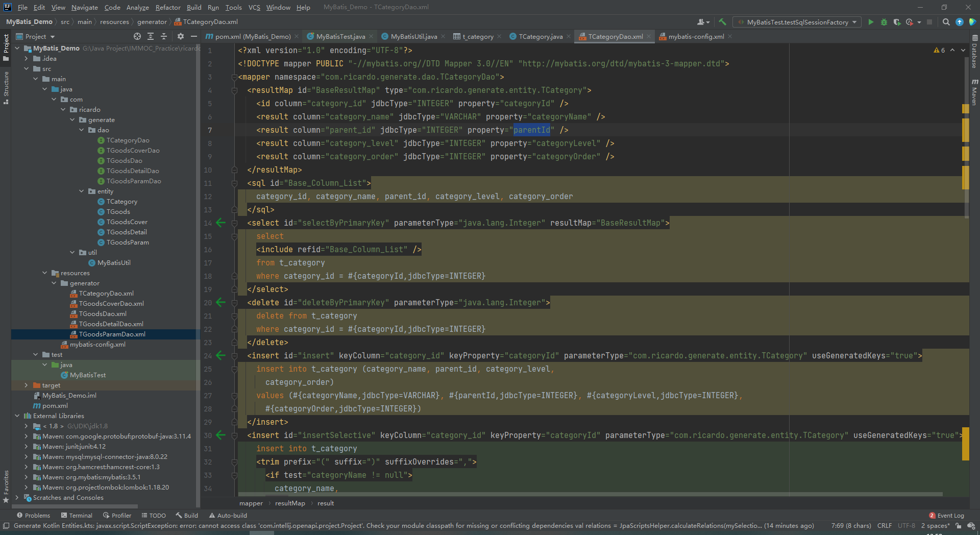Click the IDE notifications icon at status bar end
Viewport: 980px width, 535px height.
pos(971,526)
